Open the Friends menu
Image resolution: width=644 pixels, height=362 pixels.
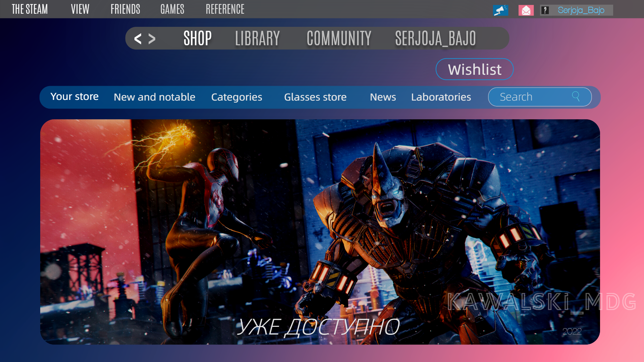point(125,9)
